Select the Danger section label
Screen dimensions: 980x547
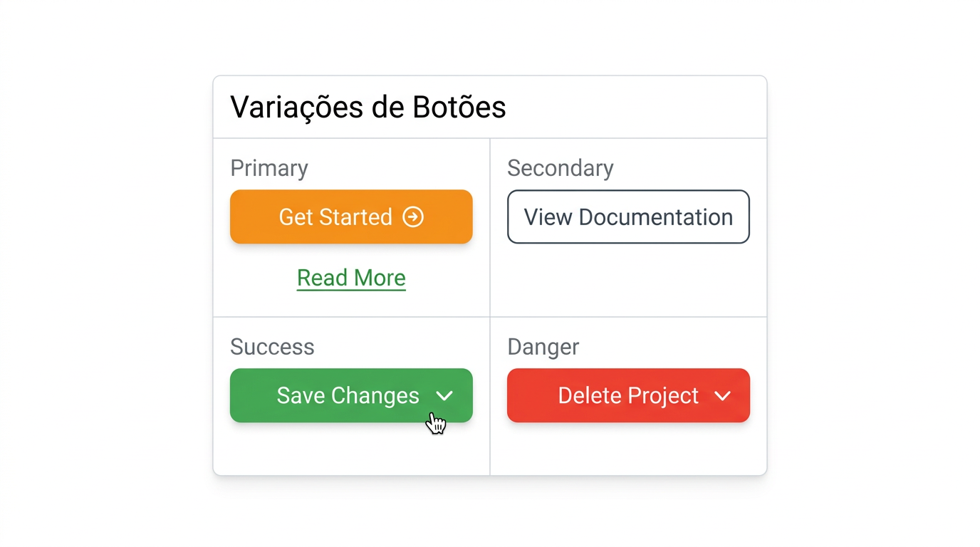(543, 347)
